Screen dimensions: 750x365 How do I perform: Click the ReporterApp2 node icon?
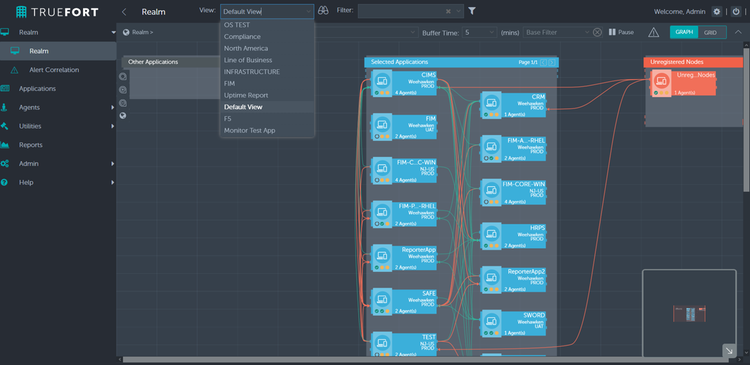[491, 279]
